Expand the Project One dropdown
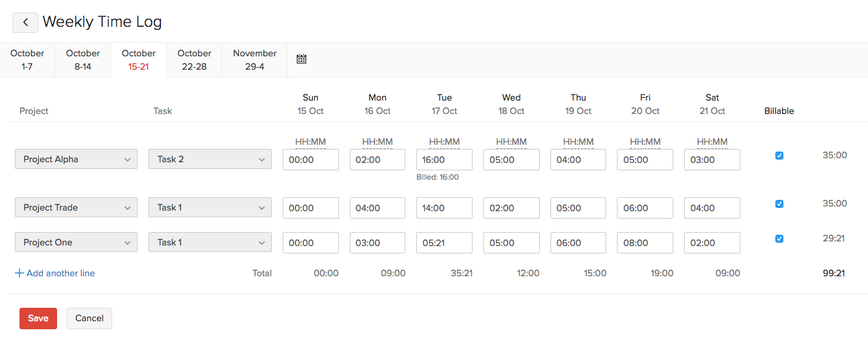 [76, 243]
